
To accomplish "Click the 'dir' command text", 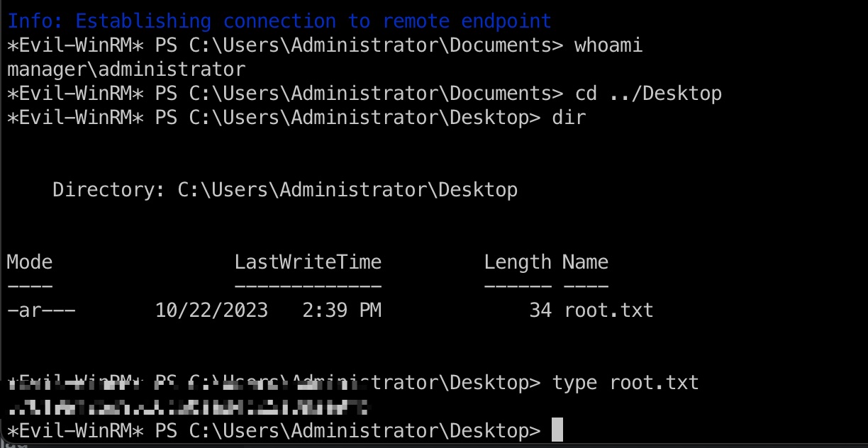I will (x=569, y=118).
